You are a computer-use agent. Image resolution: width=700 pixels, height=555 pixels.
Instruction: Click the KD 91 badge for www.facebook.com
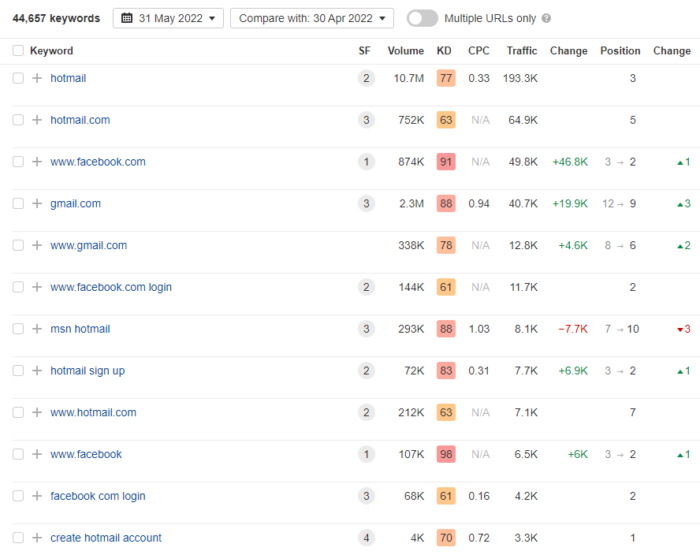click(x=446, y=162)
